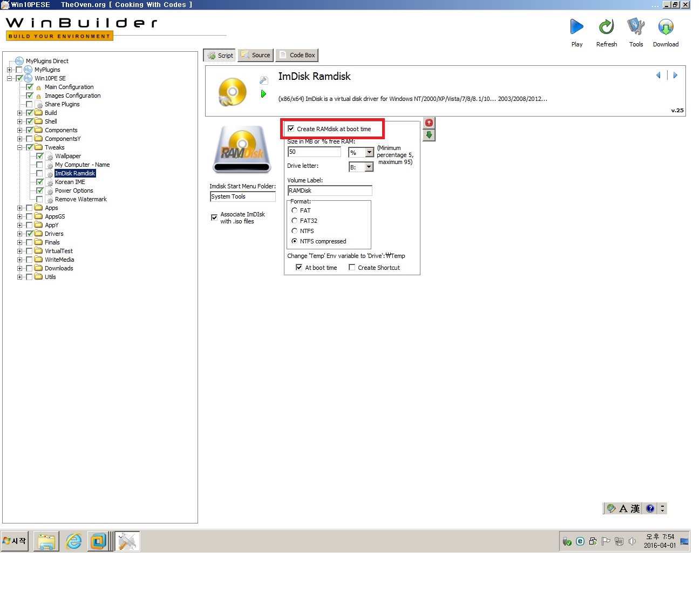Viewport: 700px width, 592px height.
Task: Select Main Configuration tree item
Action: (x=69, y=87)
